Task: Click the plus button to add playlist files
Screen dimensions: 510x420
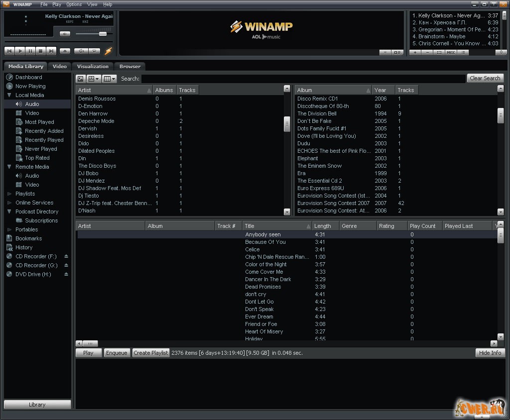Action: pyautogui.click(x=415, y=52)
